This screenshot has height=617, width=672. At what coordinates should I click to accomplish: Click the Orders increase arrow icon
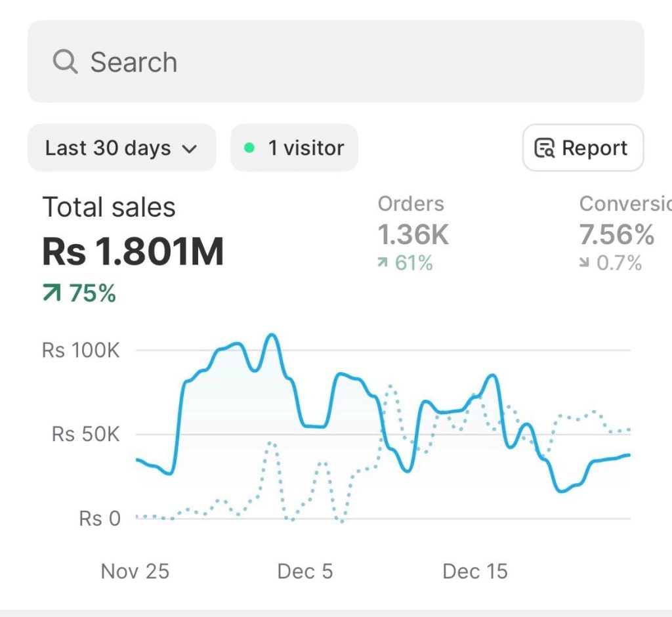383,263
